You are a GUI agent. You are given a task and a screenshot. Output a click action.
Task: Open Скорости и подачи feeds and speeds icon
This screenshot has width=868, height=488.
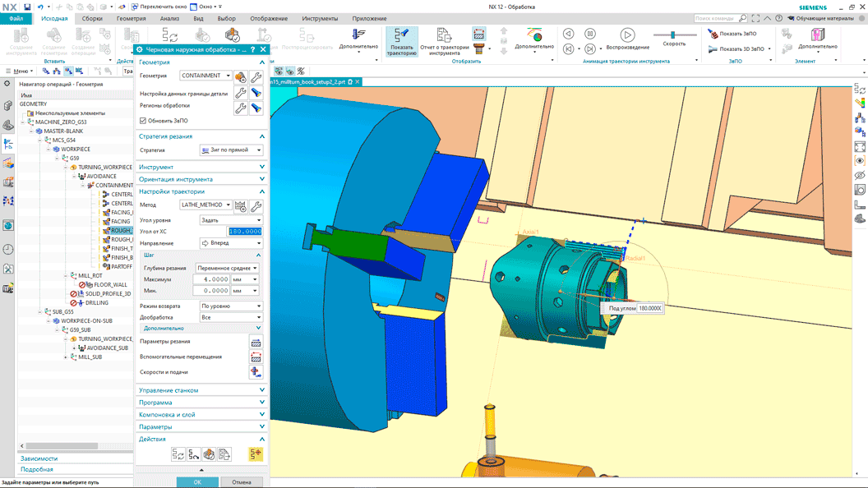(x=256, y=372)
